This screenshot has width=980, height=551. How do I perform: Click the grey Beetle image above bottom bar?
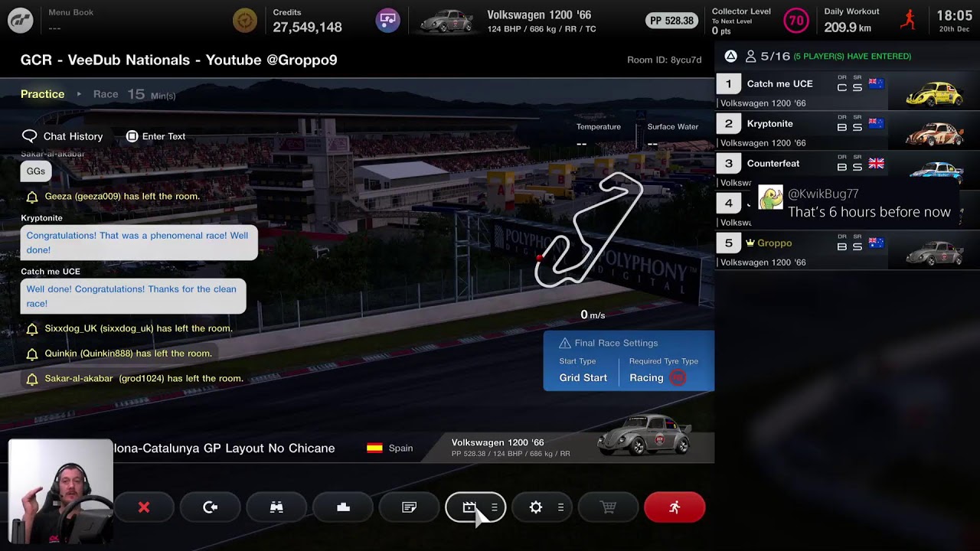645,435
